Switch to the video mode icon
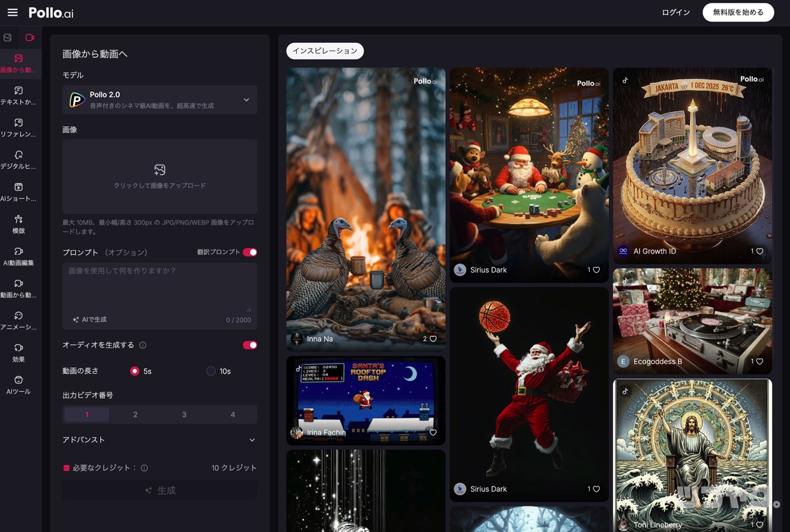The height and width of the screenshot is (532, 790). 30,38
